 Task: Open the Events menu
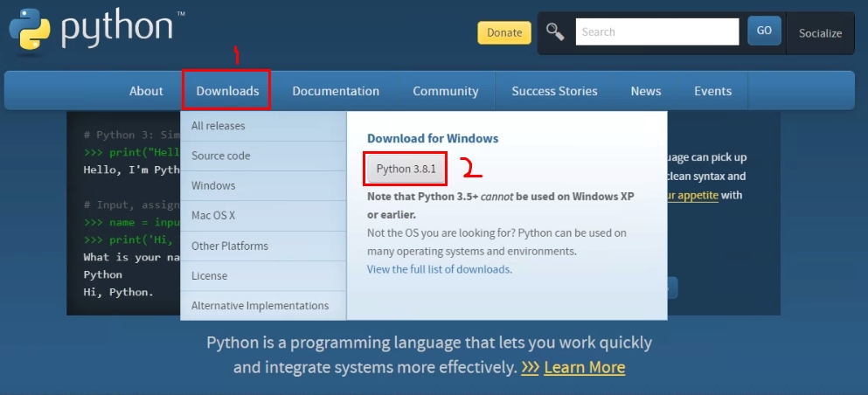tap(713, 91)
